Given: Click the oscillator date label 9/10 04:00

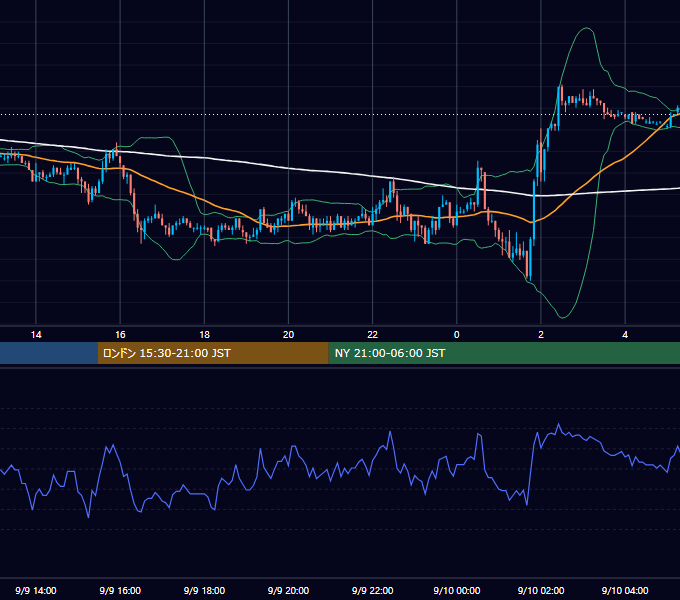Looking at the screenshot, I should click(x=625, y=590).
